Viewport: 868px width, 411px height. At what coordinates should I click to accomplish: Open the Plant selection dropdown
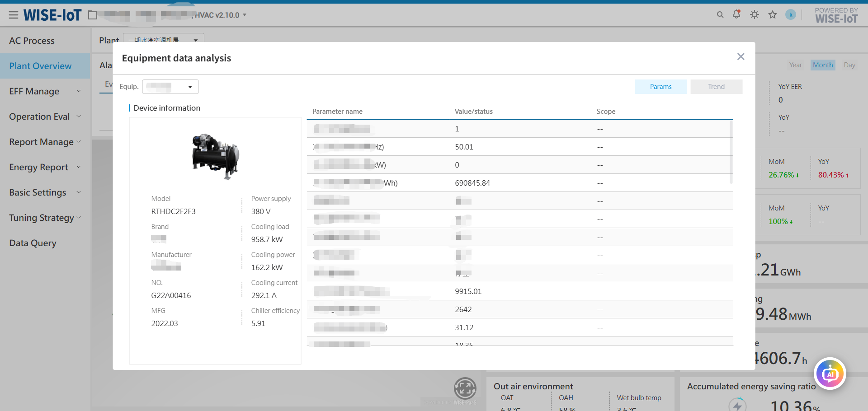tap(163, 40)
